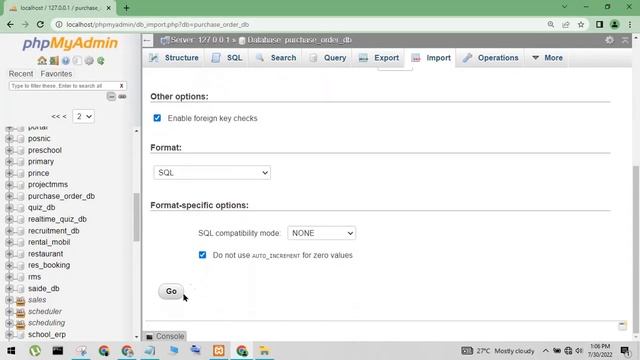
Task: Expand the school_erp database node
Action: click(9, 334)
